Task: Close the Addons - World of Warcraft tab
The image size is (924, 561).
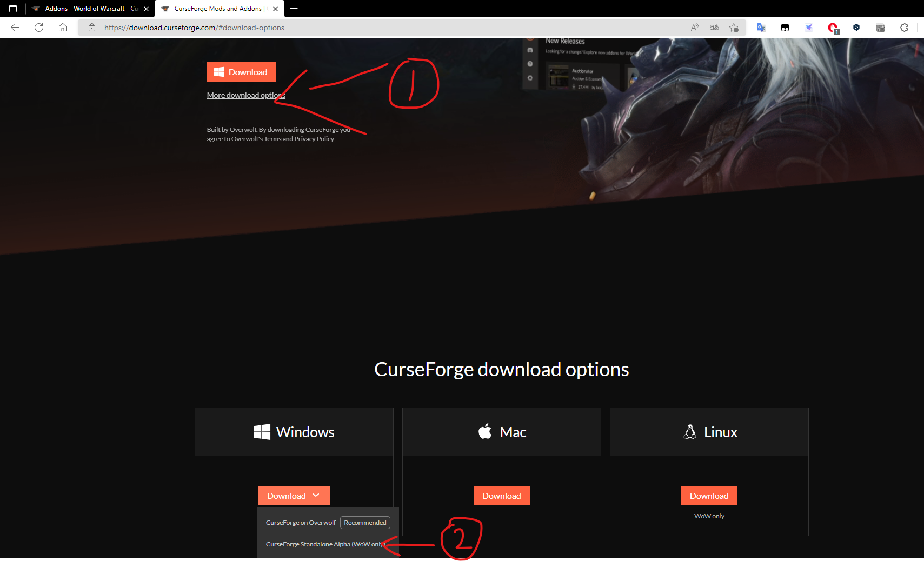Action: [146, 9]
